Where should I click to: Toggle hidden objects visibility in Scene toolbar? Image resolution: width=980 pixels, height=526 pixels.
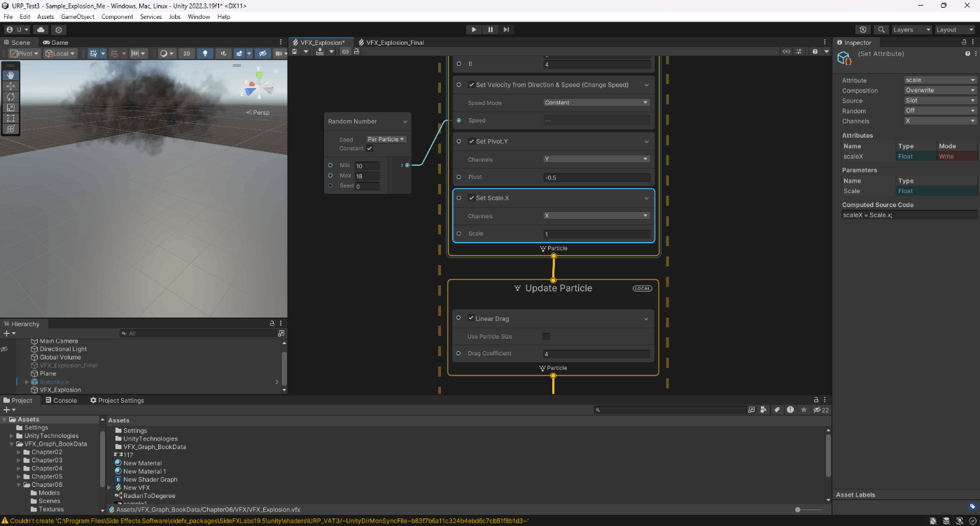point(262,53)
